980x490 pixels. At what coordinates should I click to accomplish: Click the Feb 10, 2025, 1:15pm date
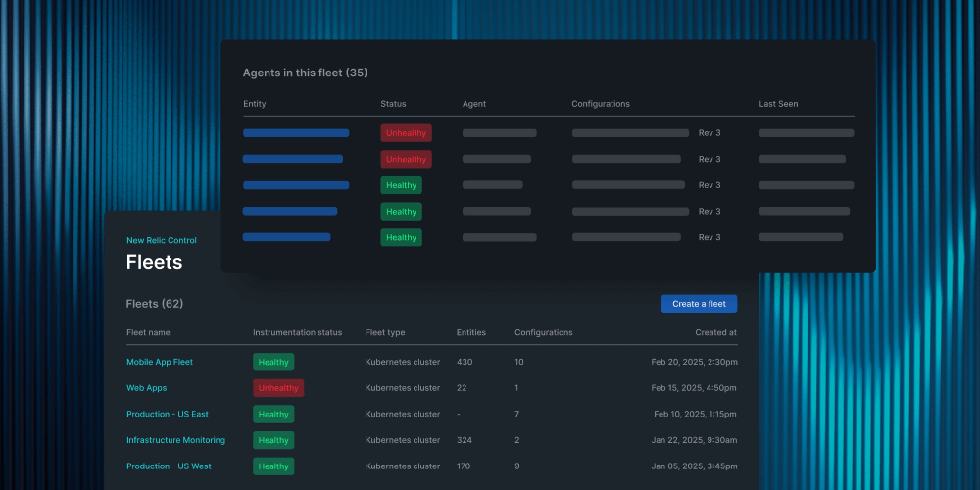pos(696,414)
